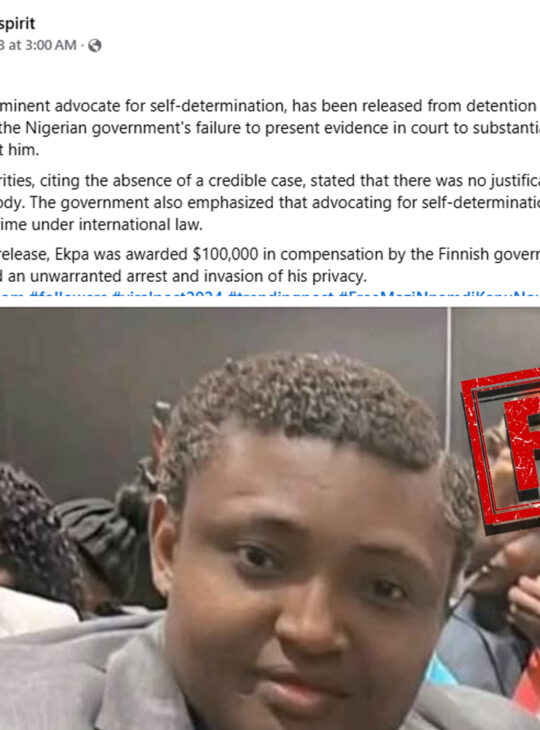This screenshot has width=540, height=730.
Task: Open the #viralpost2024 hashtag
Action: (x=169, y=295)
